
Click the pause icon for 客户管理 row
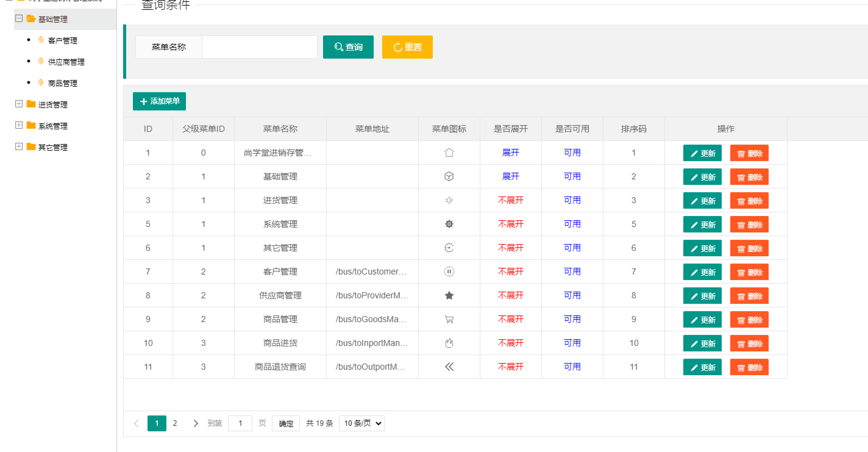[x=449, y=271]
